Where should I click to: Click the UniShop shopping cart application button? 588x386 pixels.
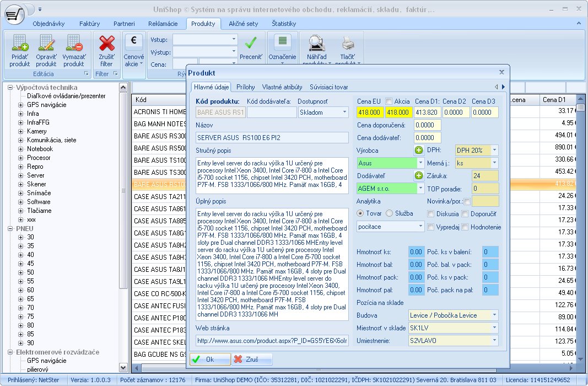tap(15, 14)
